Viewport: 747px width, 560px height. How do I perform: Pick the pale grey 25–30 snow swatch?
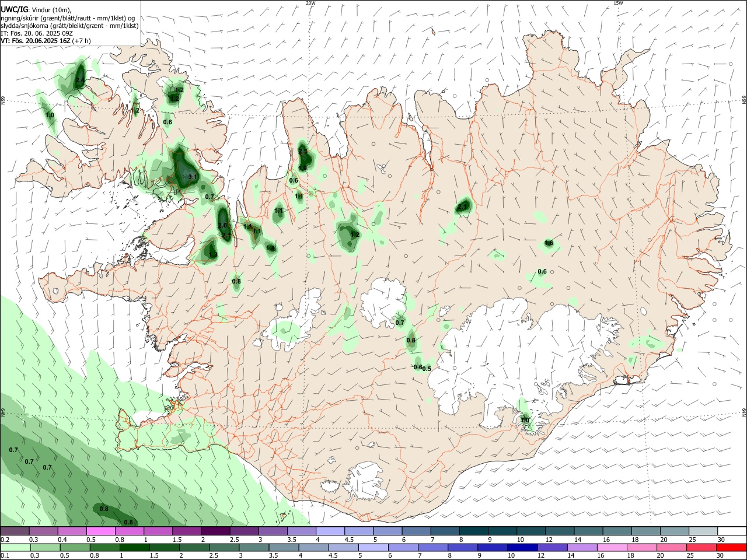(x=703, y=531)
